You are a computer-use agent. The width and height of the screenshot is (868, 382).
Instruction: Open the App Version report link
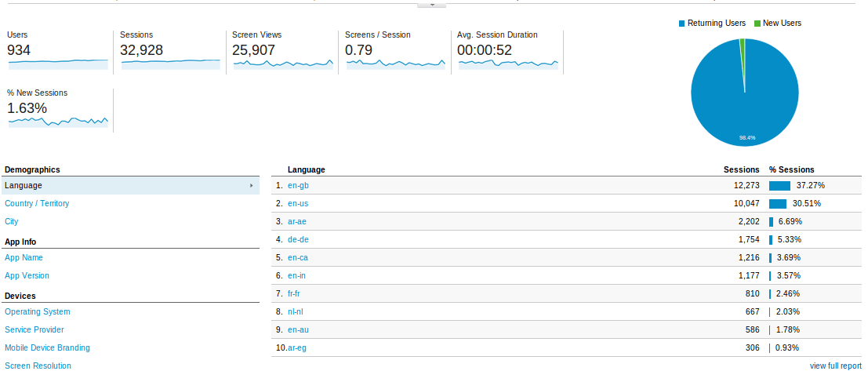pyautogui.click(x=27, y=275)
